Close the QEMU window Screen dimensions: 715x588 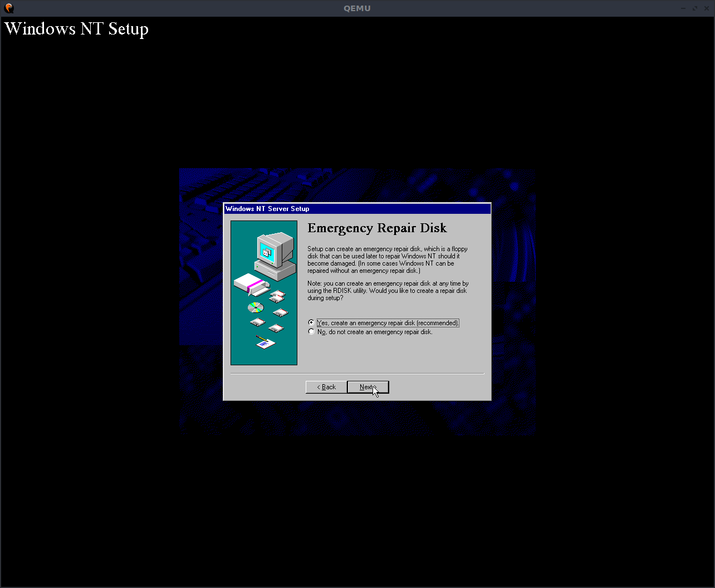(x=706, y=8)
